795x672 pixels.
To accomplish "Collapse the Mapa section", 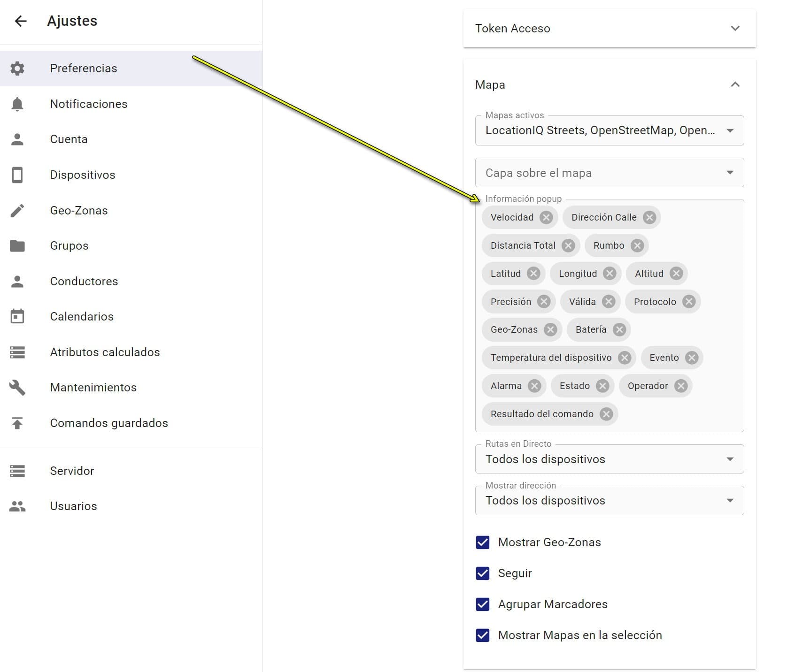I will pos(609,85).
